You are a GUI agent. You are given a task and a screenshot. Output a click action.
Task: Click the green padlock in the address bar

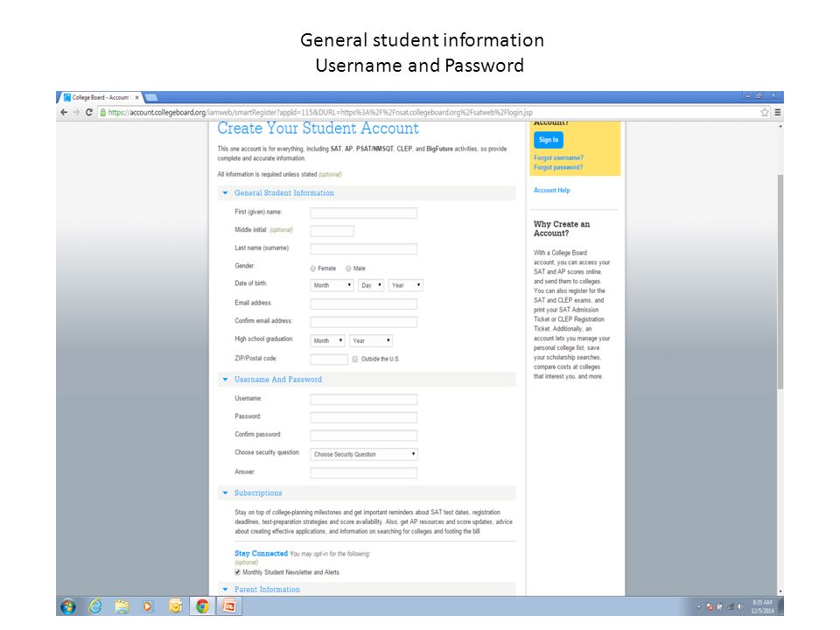pos(103,113)
